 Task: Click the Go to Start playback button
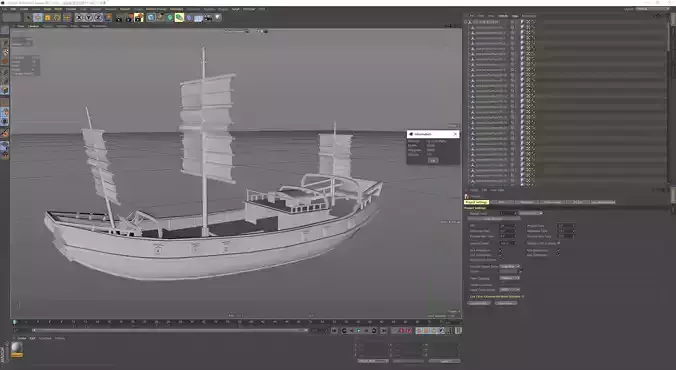(335, 331)
